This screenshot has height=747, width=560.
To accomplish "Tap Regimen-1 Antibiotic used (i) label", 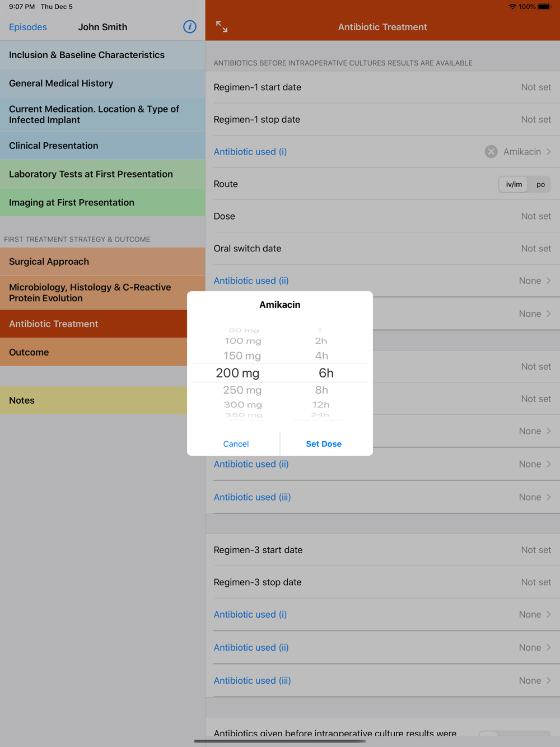I will [x=250, y=152].
